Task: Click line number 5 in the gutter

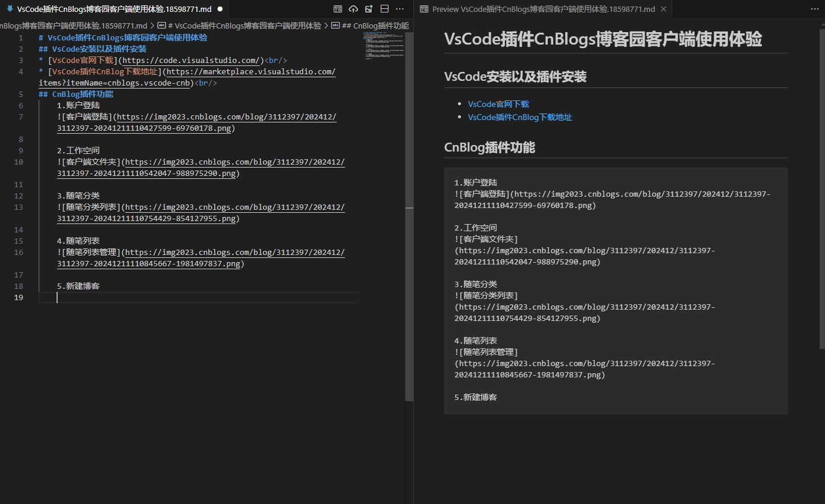Action: (21, 94)
